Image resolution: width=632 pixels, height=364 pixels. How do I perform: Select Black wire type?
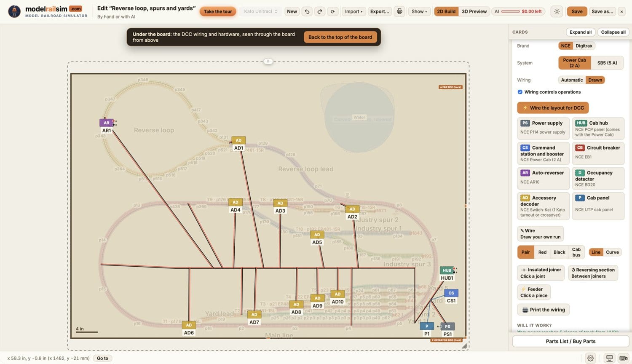[559, 252]
